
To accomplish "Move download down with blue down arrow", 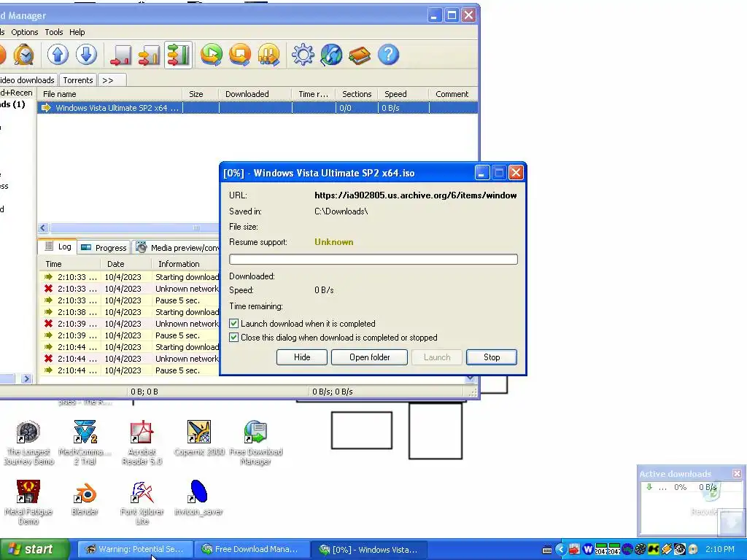I will click(x=86, y=55).
